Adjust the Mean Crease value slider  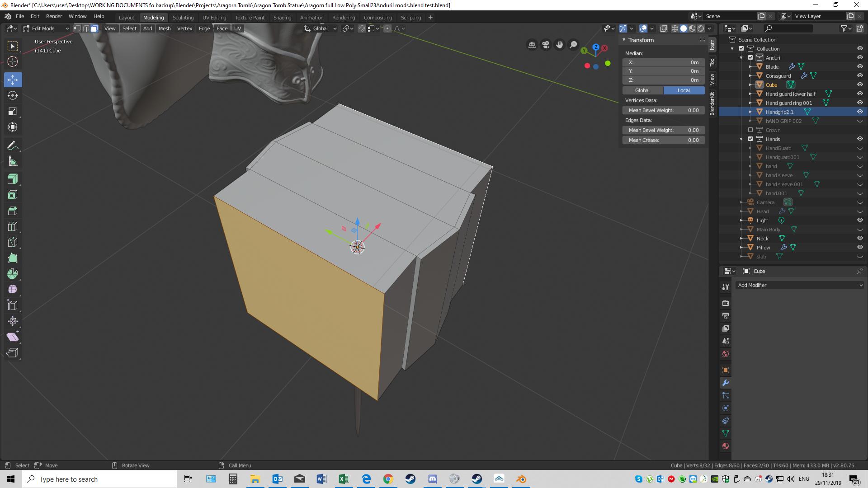pyautogui.click(x=663, y=140)
